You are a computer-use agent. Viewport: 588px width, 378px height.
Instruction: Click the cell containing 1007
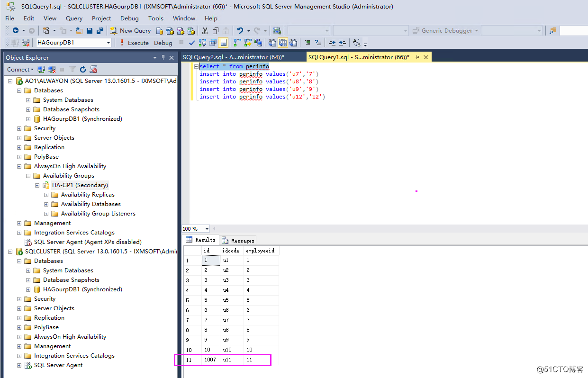pos(211,360)
